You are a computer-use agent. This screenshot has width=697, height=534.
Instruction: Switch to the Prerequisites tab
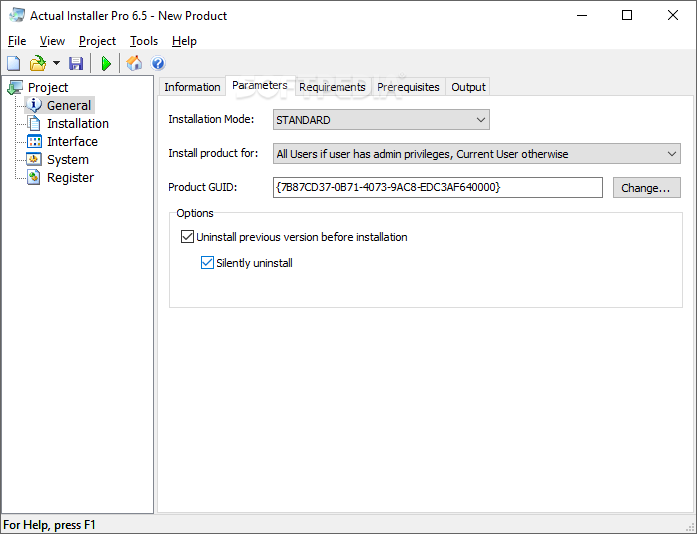tap(408, 87)
